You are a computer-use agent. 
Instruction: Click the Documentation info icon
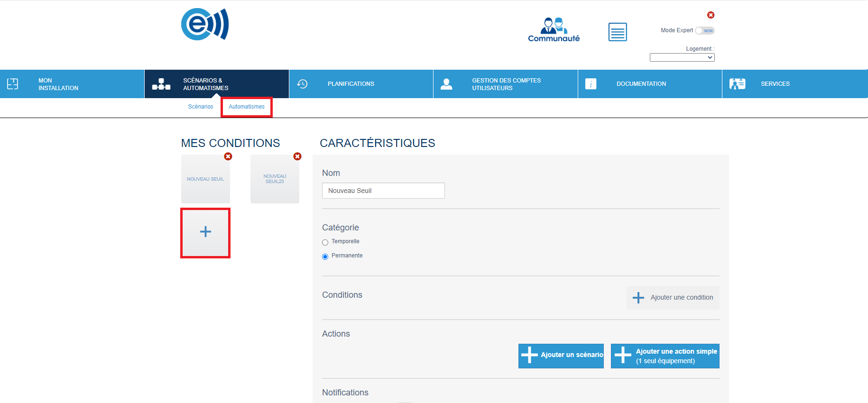tap(591, 84)
